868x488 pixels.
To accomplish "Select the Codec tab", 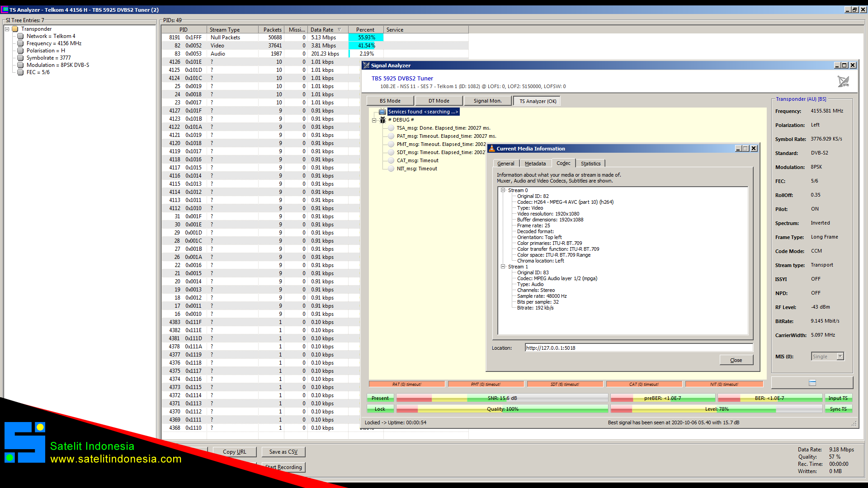I will [x=563, y=163].
